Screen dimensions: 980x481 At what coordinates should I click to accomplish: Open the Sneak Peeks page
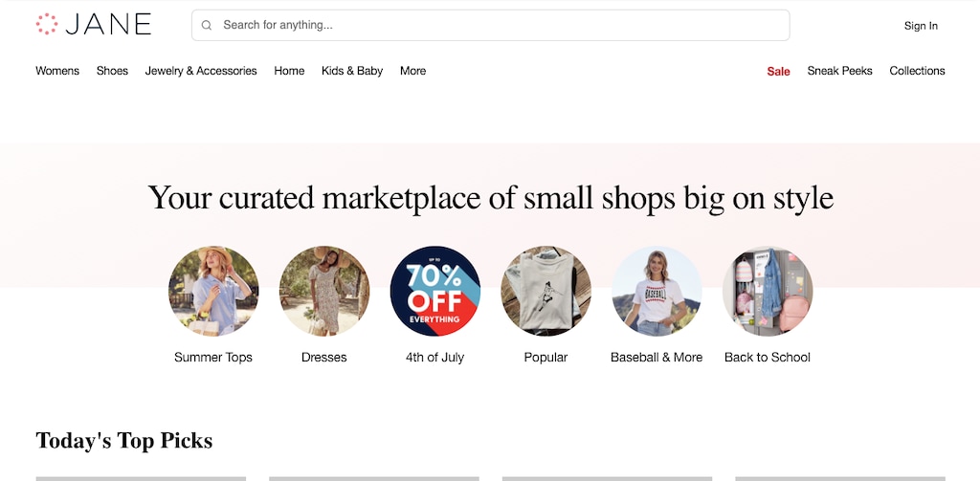click(x=840, y=71)
